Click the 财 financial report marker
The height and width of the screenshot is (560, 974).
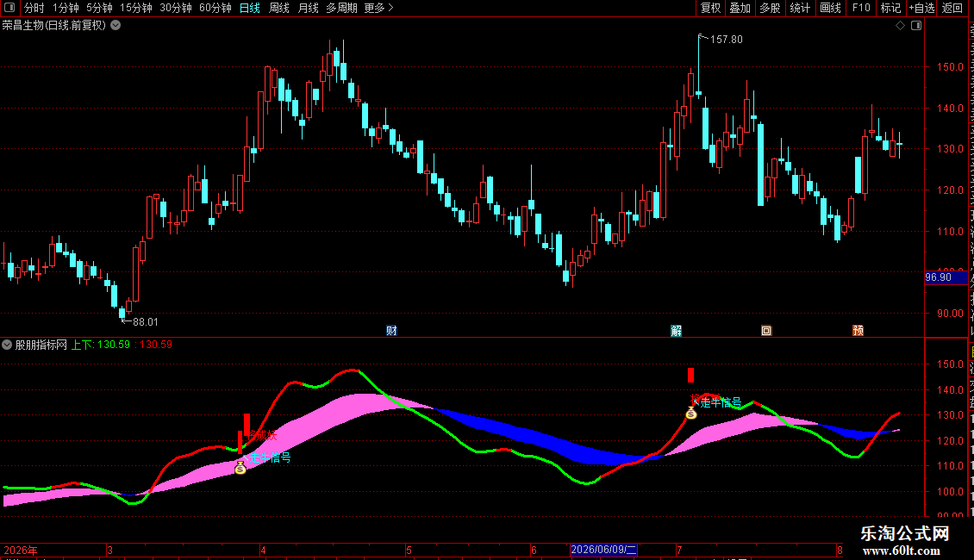[x=391, y=330]
